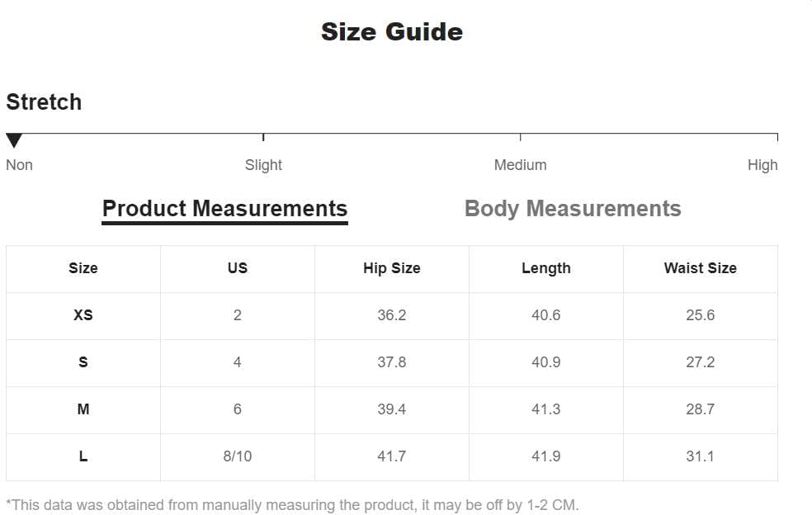Click the Non stretch level label

(x=19, y=165)
